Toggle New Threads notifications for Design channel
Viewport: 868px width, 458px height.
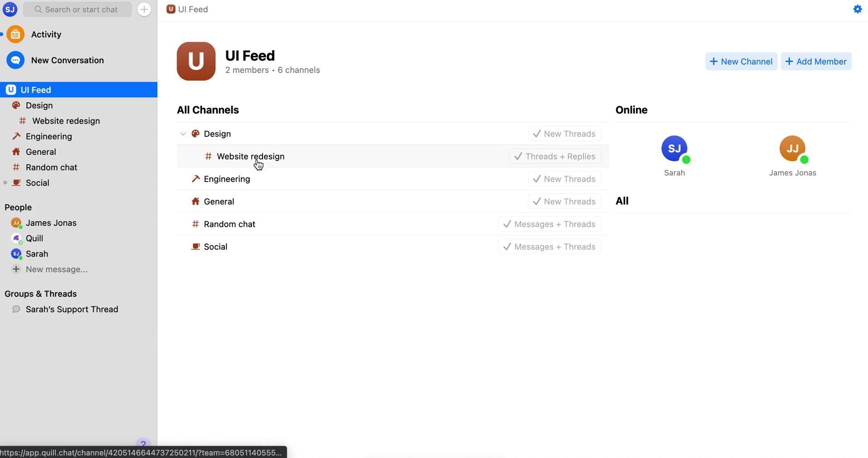pyautogui.click(x=564, y=134)
